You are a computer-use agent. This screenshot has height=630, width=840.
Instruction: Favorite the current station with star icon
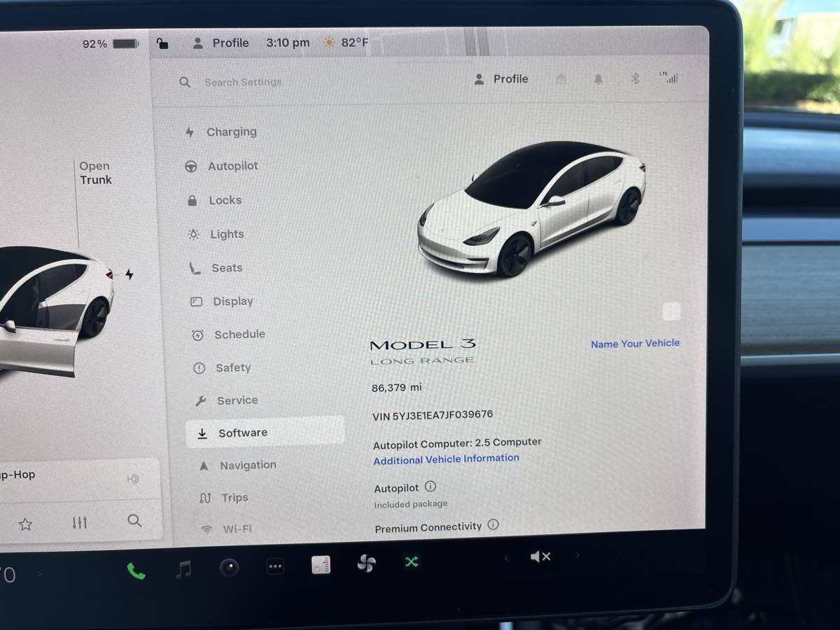(x=25, y=524)
